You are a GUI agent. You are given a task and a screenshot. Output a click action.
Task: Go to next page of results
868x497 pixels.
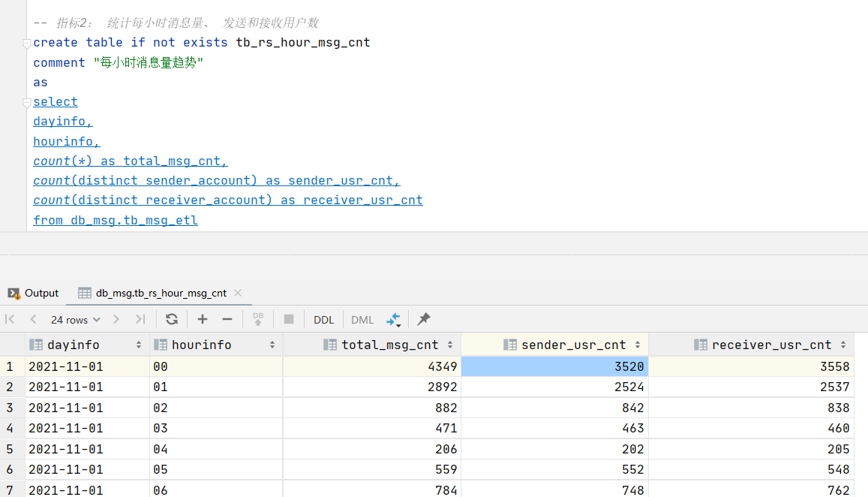pyautogui.click(x=116, y=319)
